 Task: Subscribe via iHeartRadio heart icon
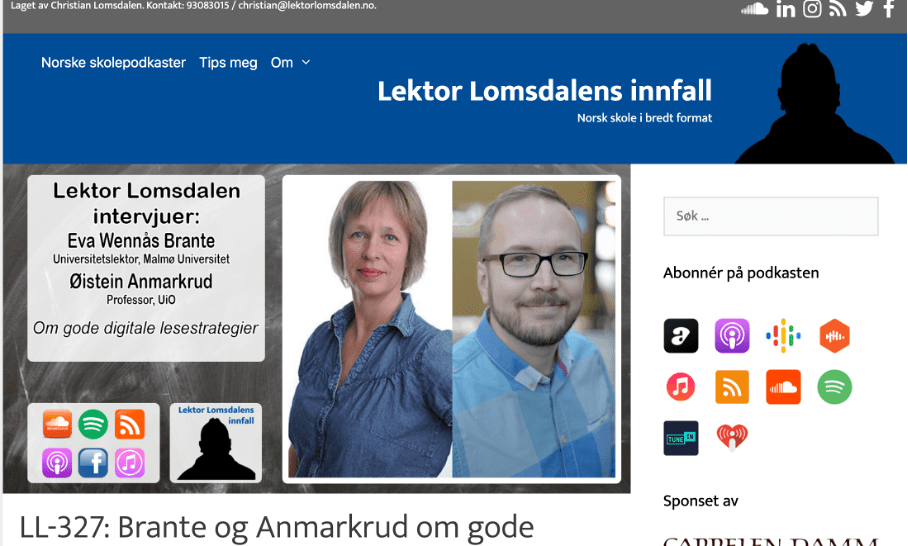pyautogui.click(x=732, y=438)
